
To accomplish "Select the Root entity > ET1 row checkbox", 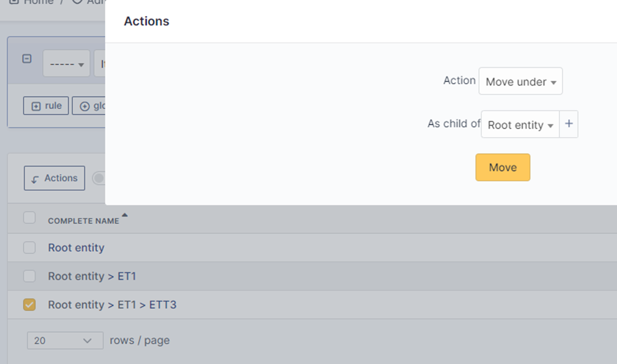I will (x=29, y=276).
